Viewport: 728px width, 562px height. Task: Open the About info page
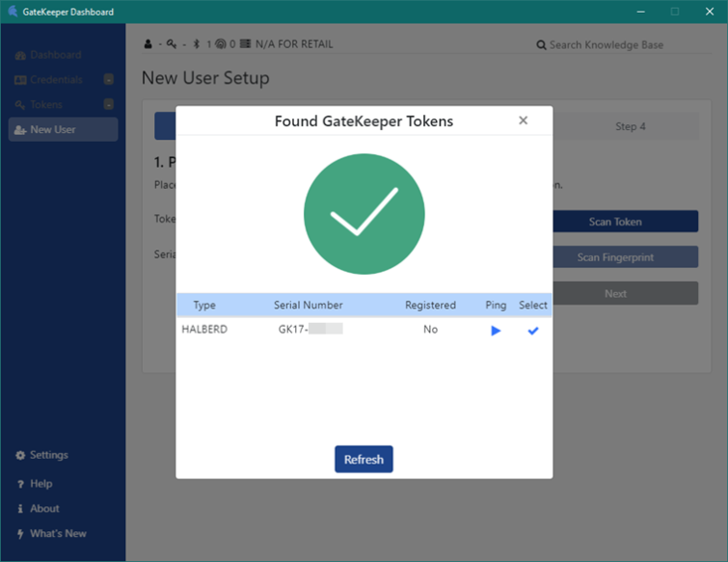[x=38, y=509]
